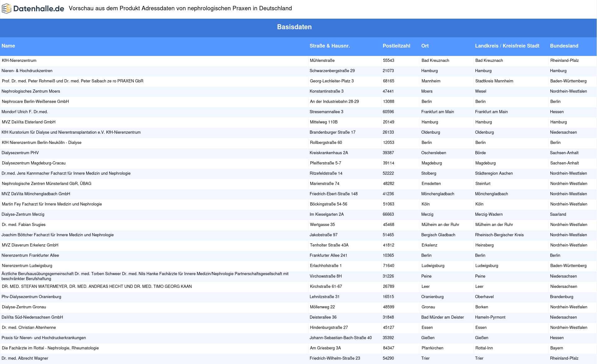Select the Ort cell Oschersleben
597x364 pixels.
coord(434,153)
